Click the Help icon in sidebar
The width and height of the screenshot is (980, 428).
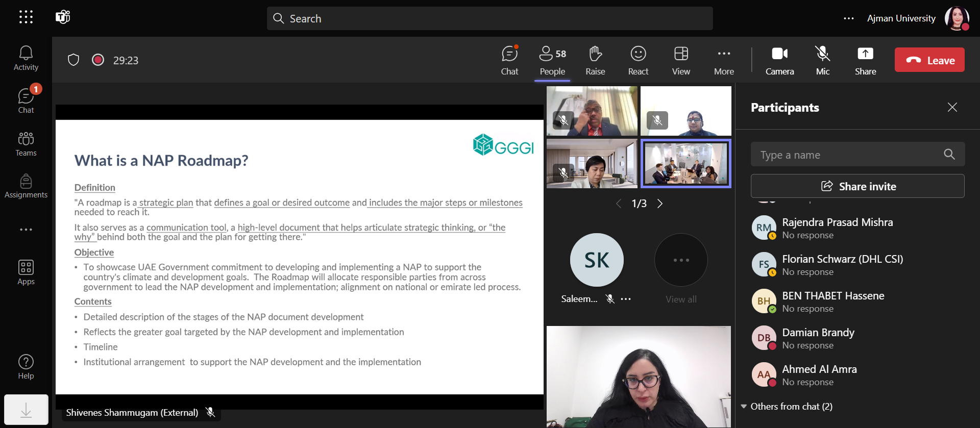(x=26, y=367)
